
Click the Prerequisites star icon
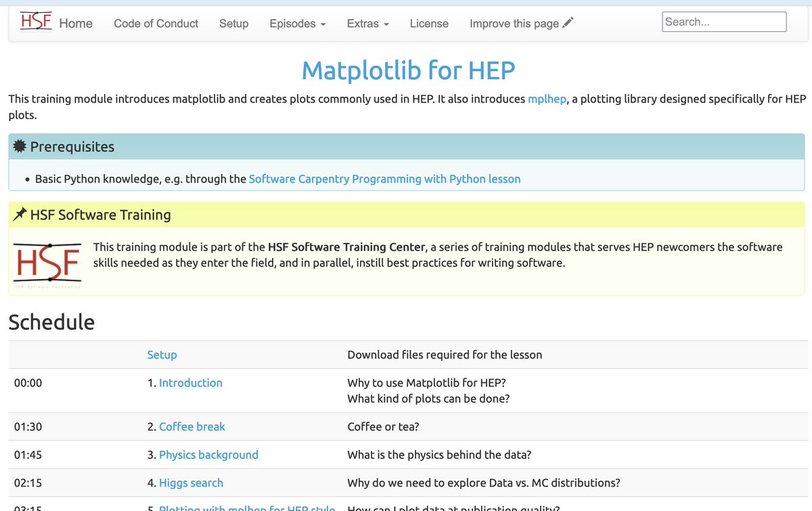20,147
